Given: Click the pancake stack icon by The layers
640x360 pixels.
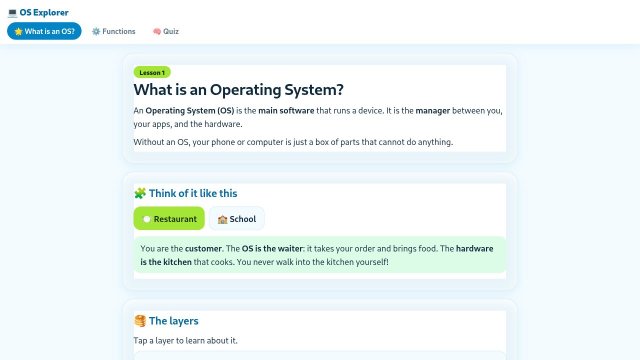Looking at the screenshot, I should point(140,321).
